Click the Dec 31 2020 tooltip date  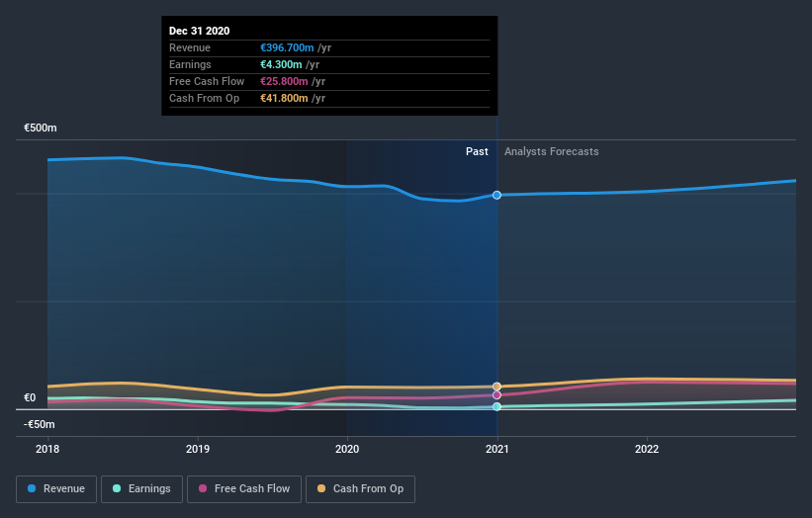coord(200,31)
